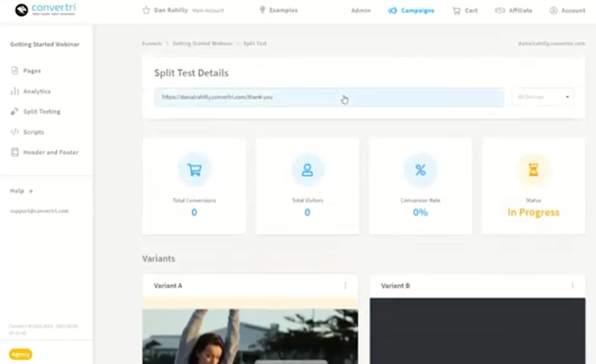This screenshot has height=364, width=596.
Task: Click the Total Conversions cart icon
Action: point(194,170)
